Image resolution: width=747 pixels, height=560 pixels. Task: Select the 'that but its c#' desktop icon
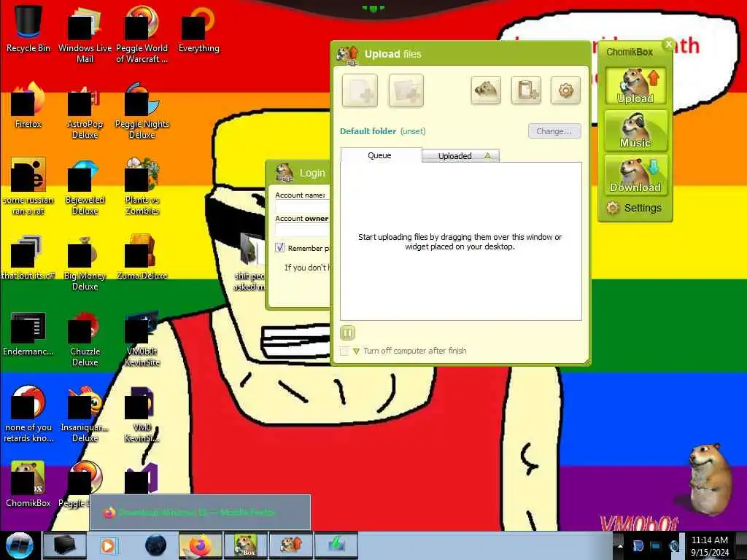(x=28, y=256)
